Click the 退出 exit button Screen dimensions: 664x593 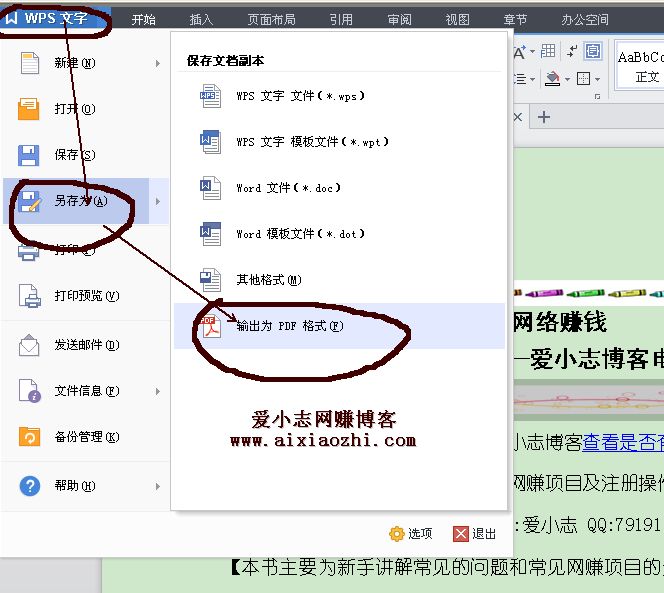coord(474,533)
